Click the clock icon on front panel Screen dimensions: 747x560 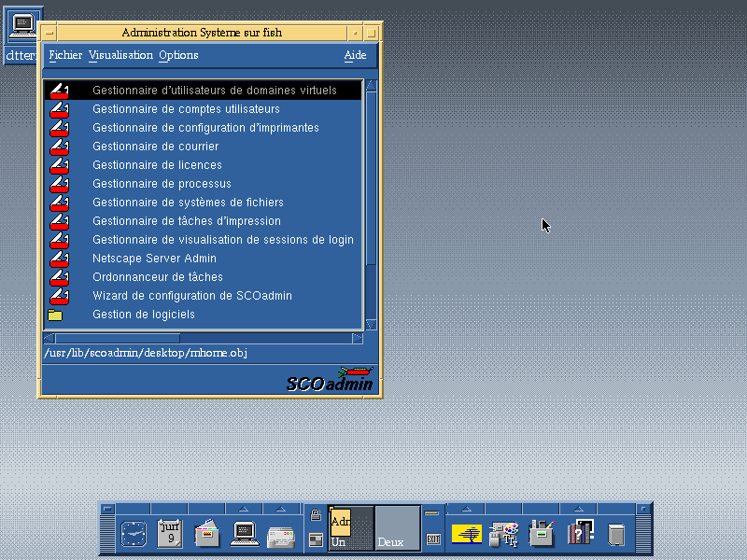point(134,533)
